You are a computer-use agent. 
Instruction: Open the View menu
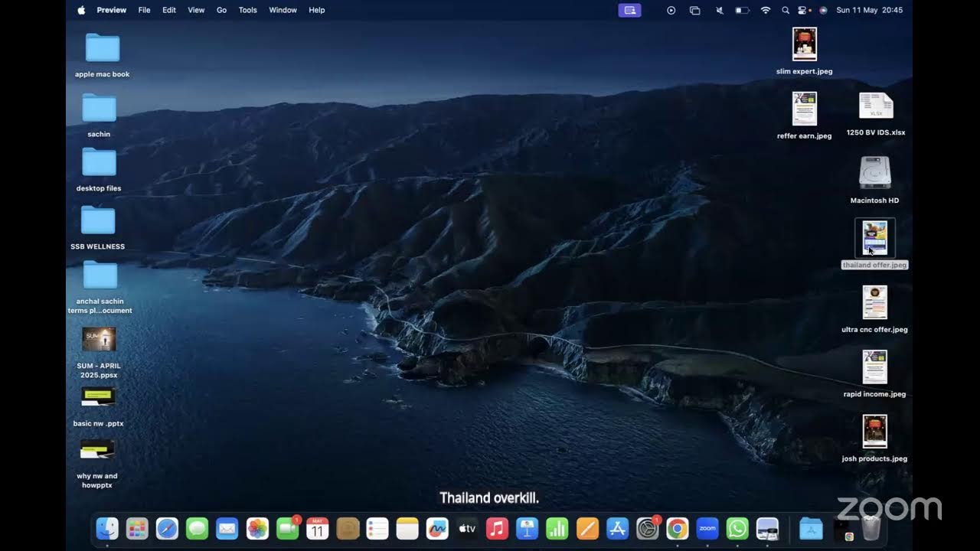click(x=196, y=10)
